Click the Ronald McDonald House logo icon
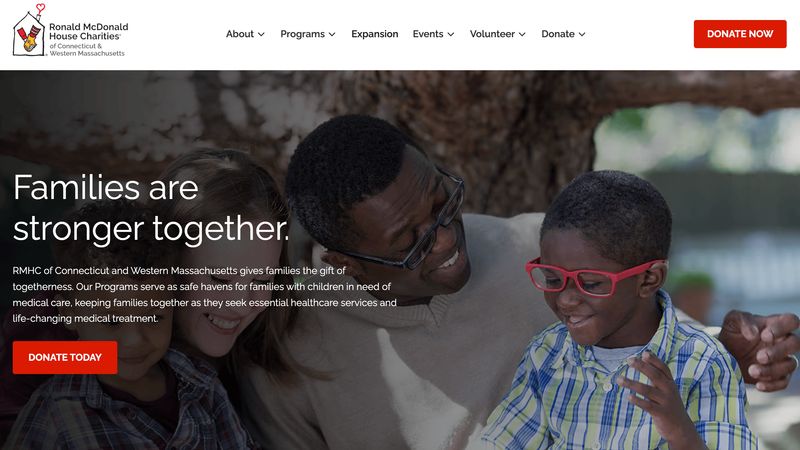The height and width of the screenshot is (450, 800). tap(30, 31)
